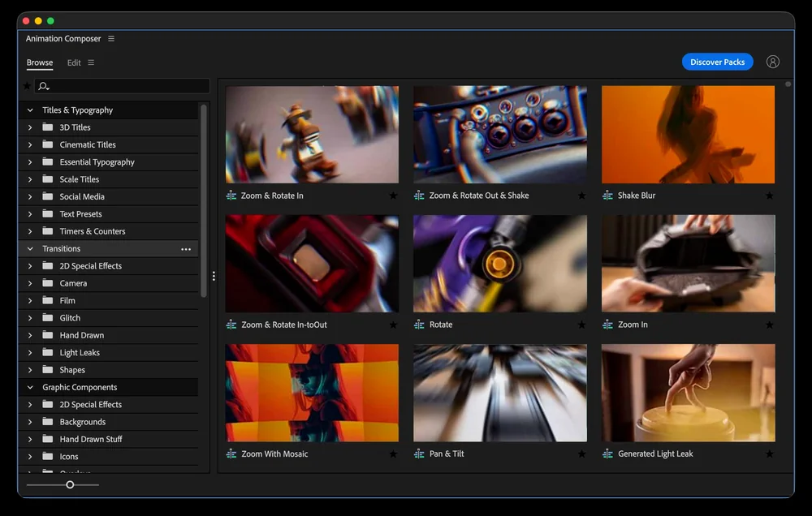The width and height of the screenshot is (812, 516).
Task: Click preset icon beside Zoom With Mosaic
Action: click(x=231, y=454)
